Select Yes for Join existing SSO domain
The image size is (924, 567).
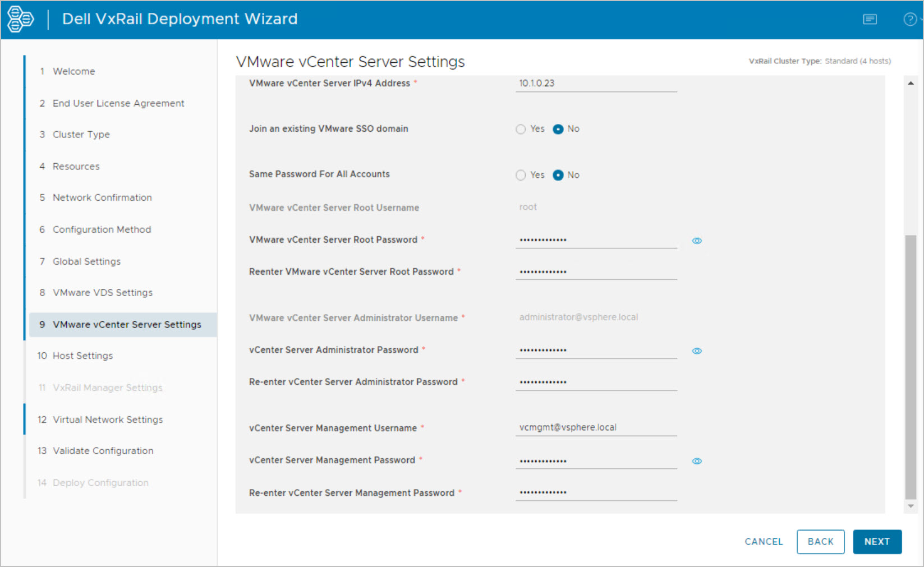(x=521, y=130)
